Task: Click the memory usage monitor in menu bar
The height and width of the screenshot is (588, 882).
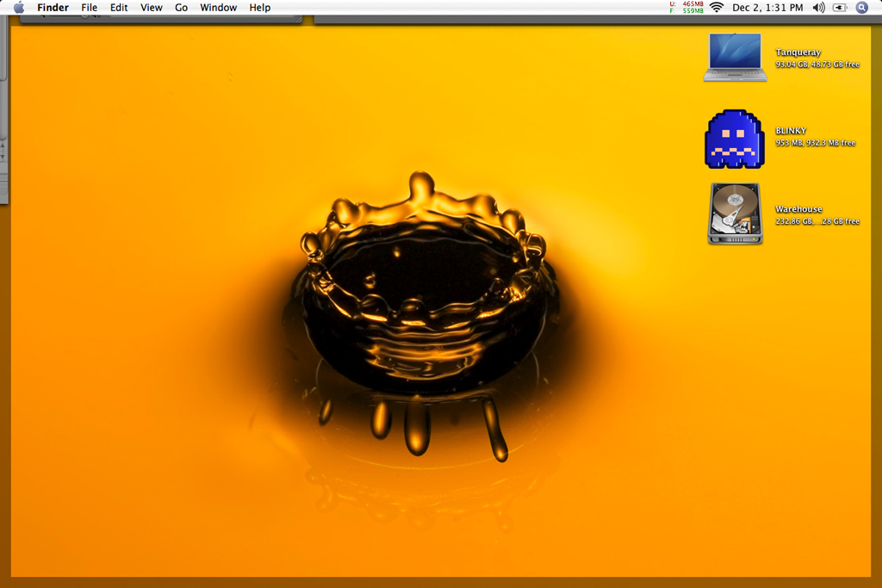Action: coord(686,7)
